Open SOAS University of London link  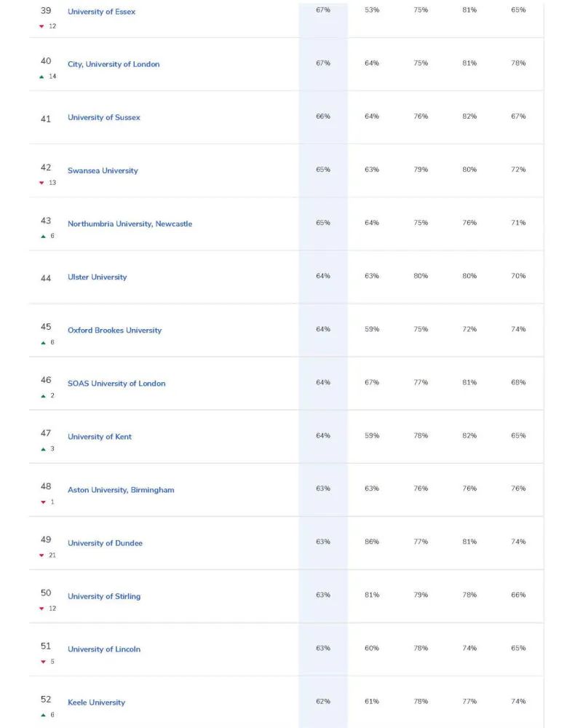click(116, 384)
